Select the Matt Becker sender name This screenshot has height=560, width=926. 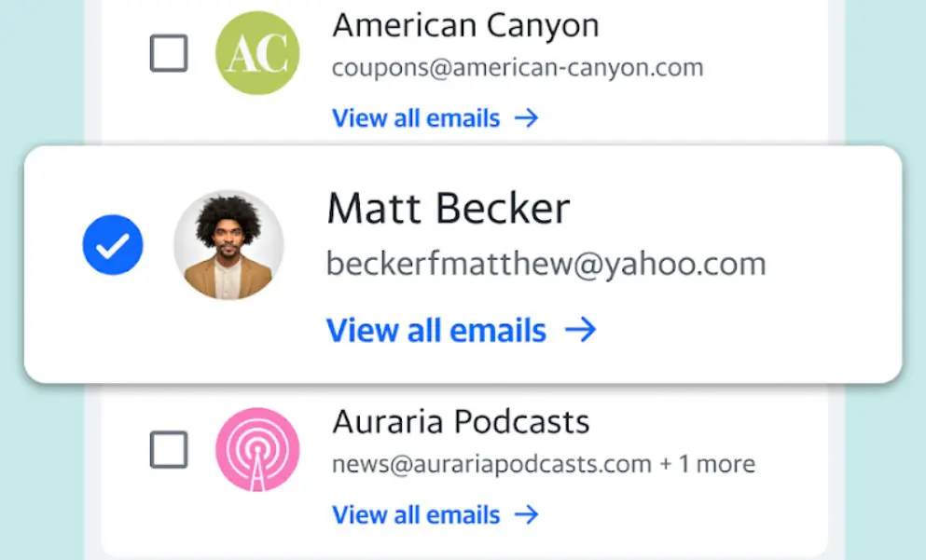[449, 209]
